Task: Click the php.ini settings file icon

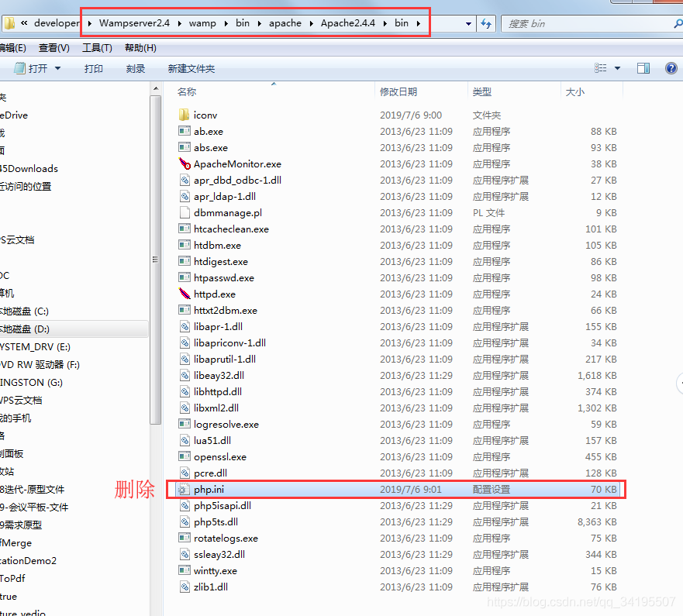Action: (184, 490)
